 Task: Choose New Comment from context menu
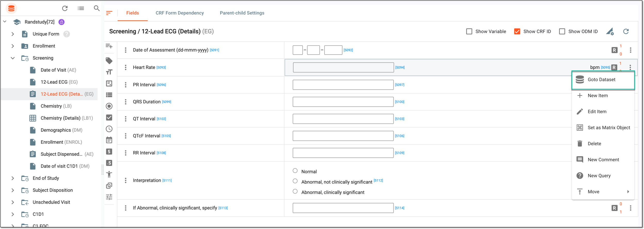[603, 160]
